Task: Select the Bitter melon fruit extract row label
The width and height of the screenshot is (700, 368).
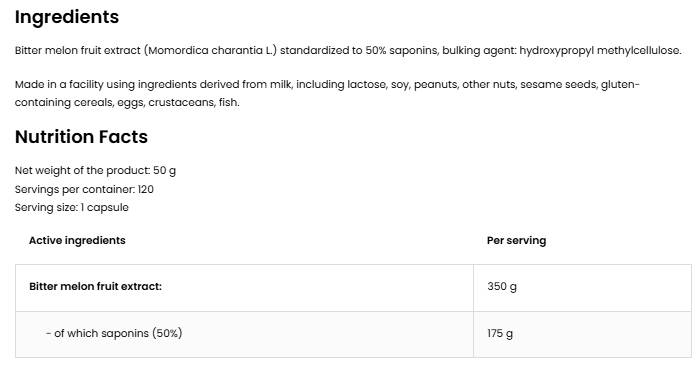Action: click(x=96, y=286)
